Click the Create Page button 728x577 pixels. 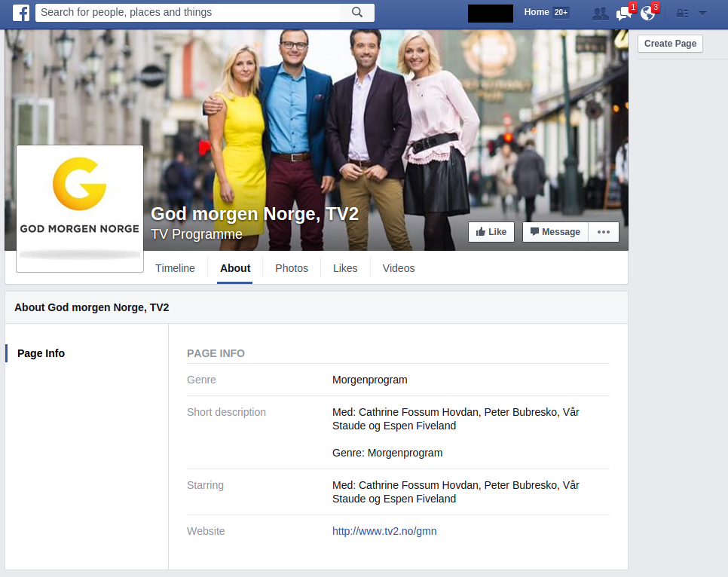coord(670,44)
